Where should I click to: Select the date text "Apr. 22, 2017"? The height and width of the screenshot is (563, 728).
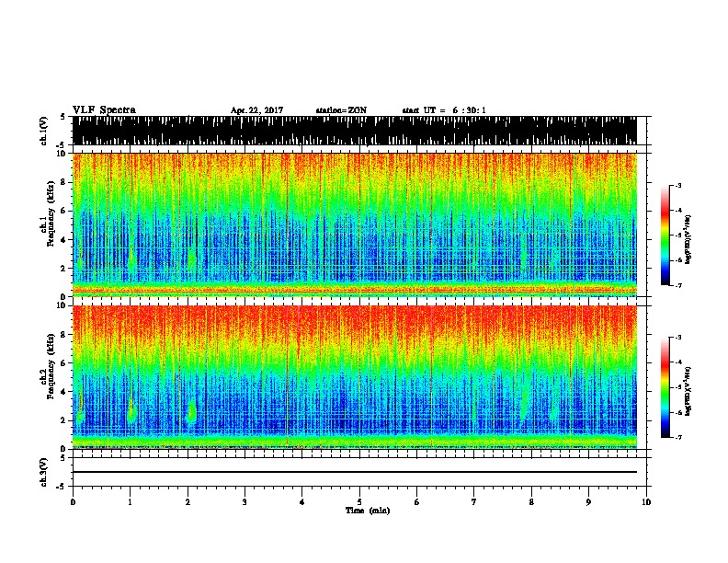256,110
